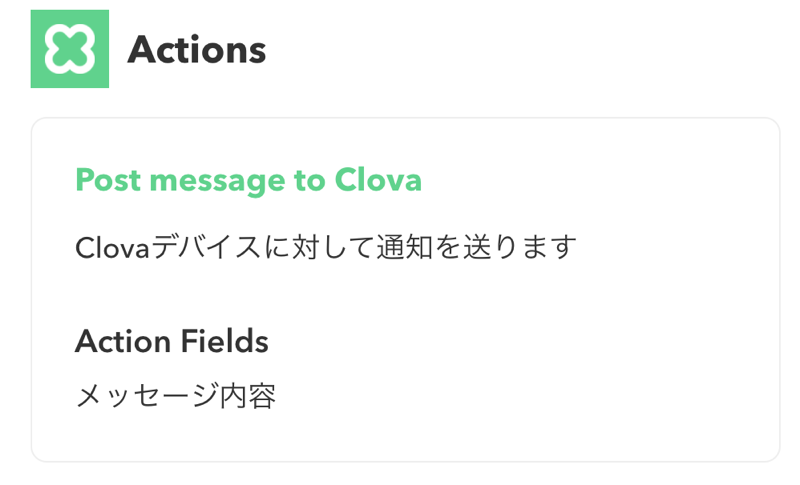The height and width of the screenshot is (485, 800).
Task: Select the Clova service logo beside Actions
Action: point(69,49)
